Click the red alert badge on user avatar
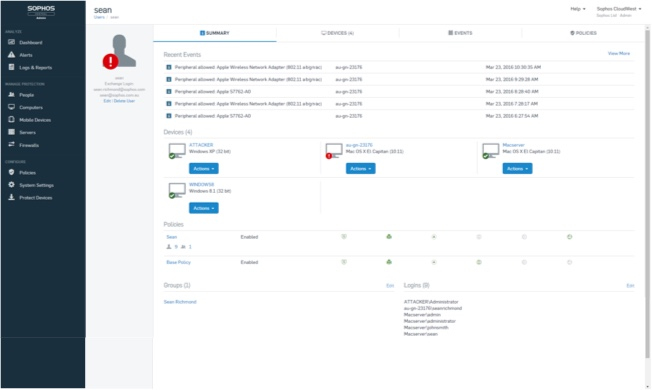 tap(110, 62)
